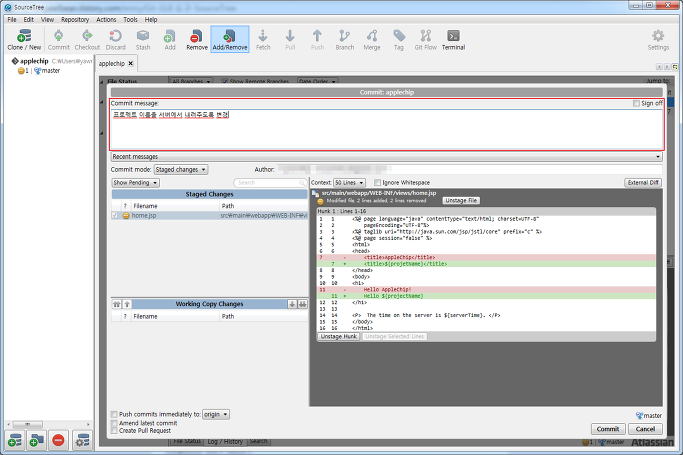Screen dimensions: 683x455
Task: Check Create Pull Request option
Action: point(114,431)
